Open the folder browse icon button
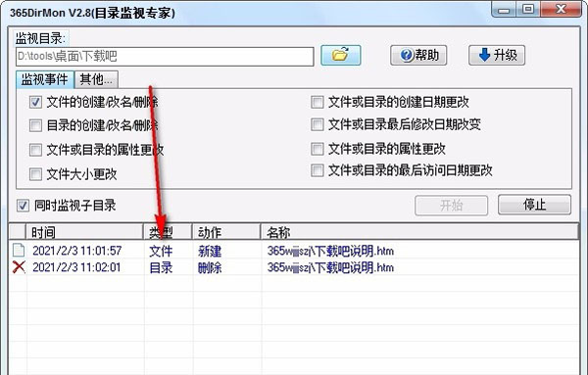 (x=340, y=56)
